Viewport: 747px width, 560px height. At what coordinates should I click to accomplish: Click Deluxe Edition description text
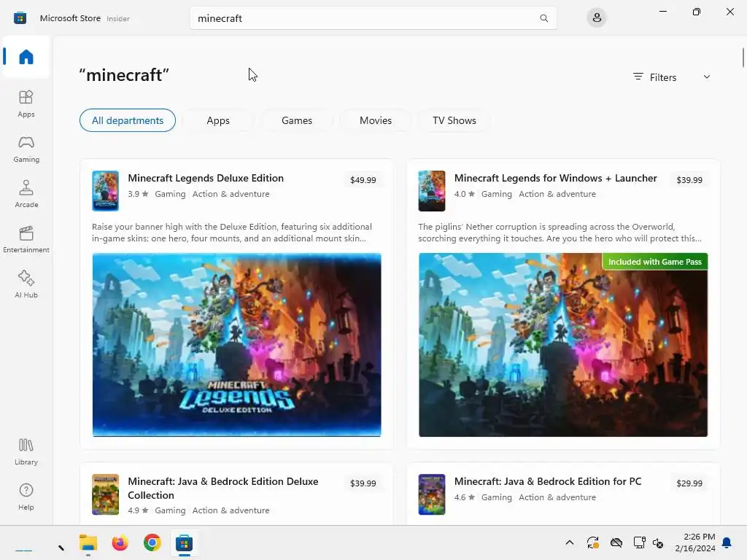point(232,233)
